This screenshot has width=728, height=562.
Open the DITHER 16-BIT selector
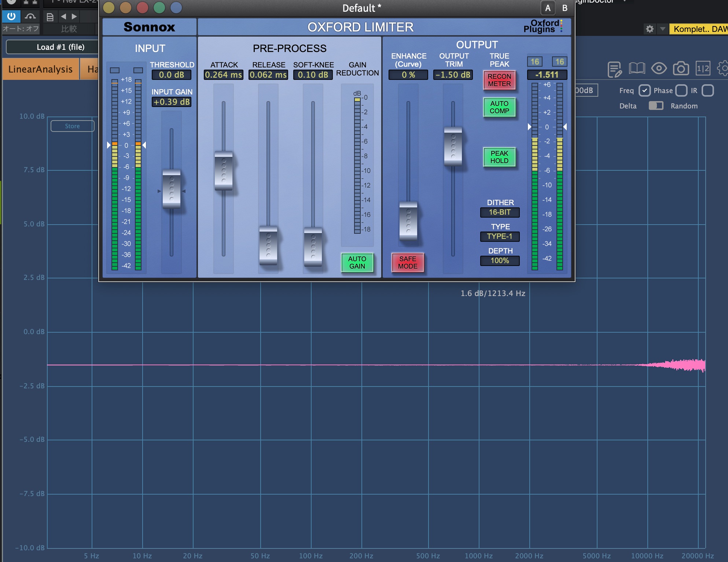click(x=500, y=212)
